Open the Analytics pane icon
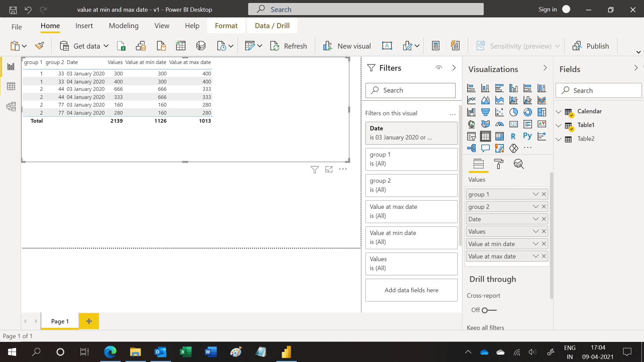 (519, 164)
